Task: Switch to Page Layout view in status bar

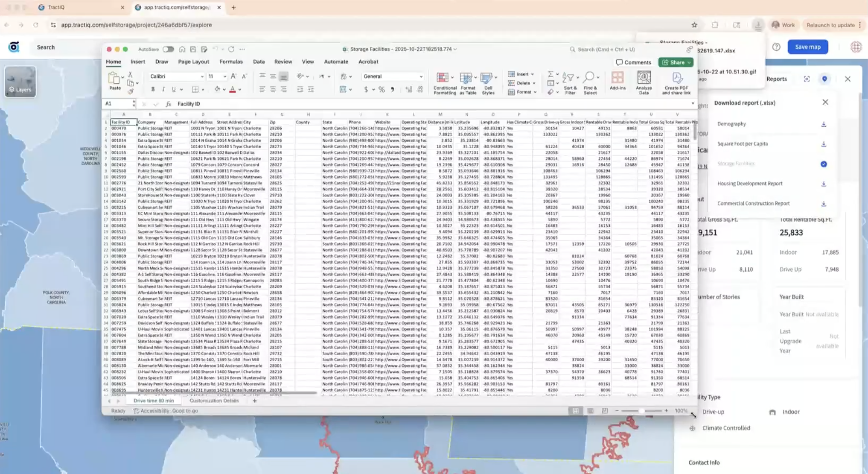Action: coord(590,411)
